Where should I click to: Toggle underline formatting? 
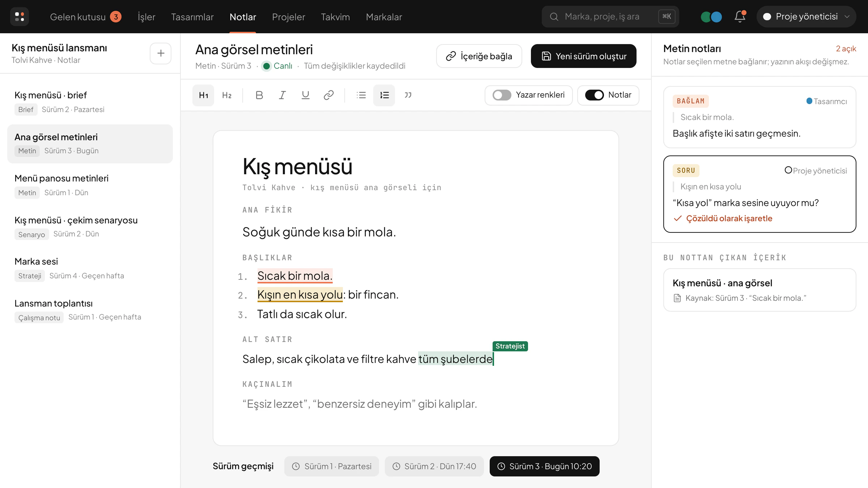coord(306,95)
